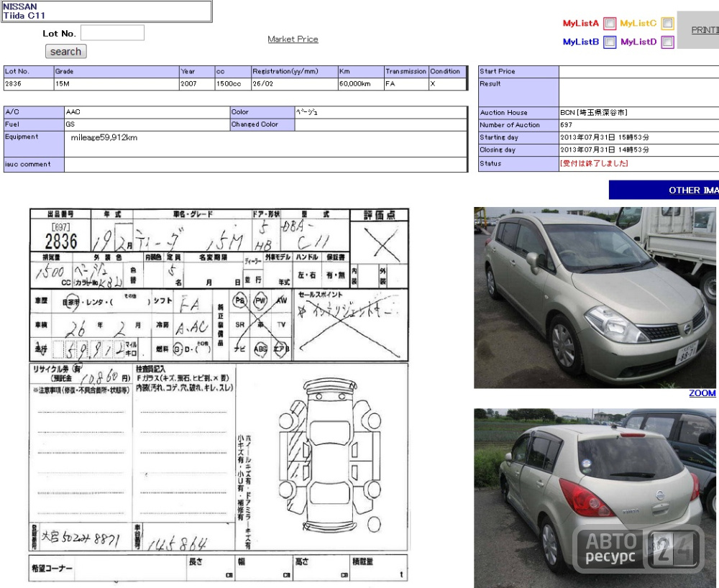719x588 pixels.
Task: Select condition cell X
Action: point(447,84)
